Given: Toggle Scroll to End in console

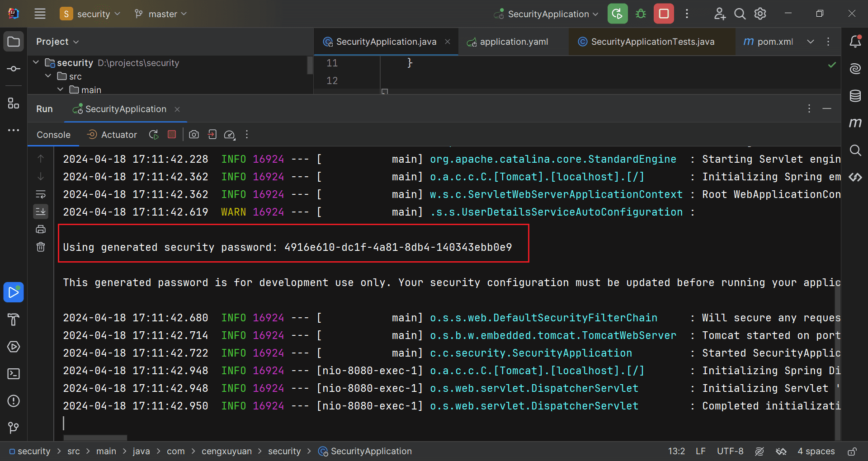Looking at the screenshot, I should (x=41, y=212).
